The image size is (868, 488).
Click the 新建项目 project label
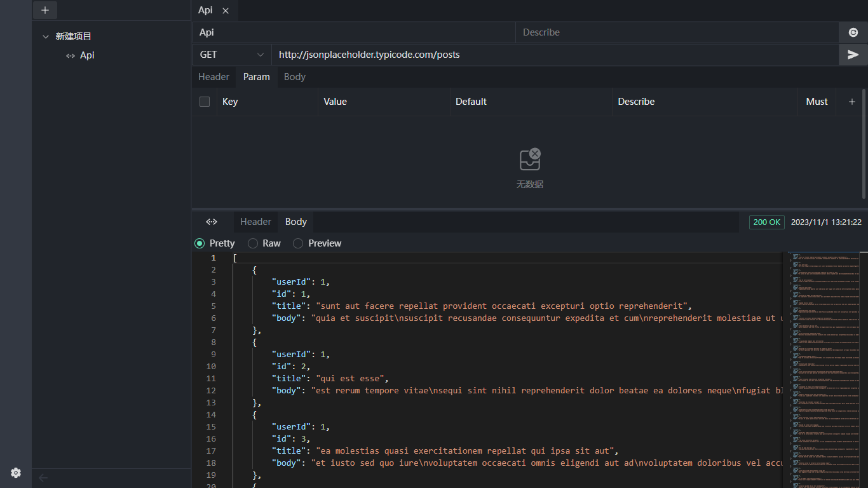pyautogui.click(x=74, y=37)
